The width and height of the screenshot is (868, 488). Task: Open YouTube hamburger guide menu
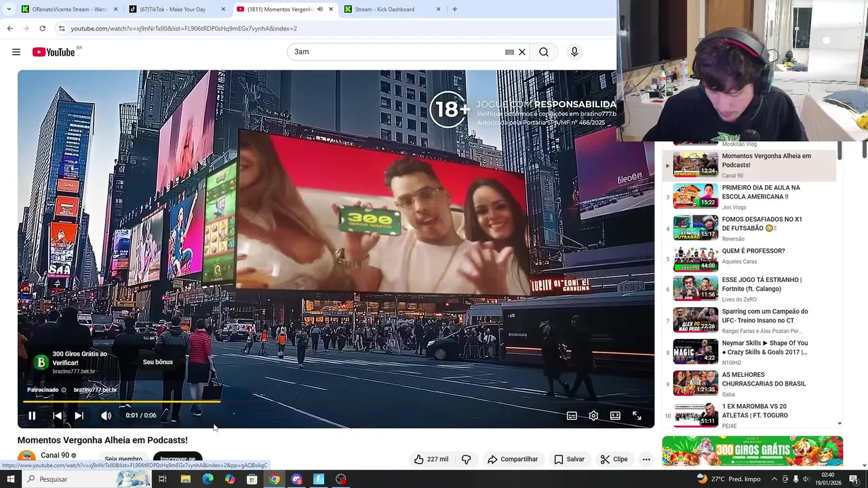pos(16,52)
